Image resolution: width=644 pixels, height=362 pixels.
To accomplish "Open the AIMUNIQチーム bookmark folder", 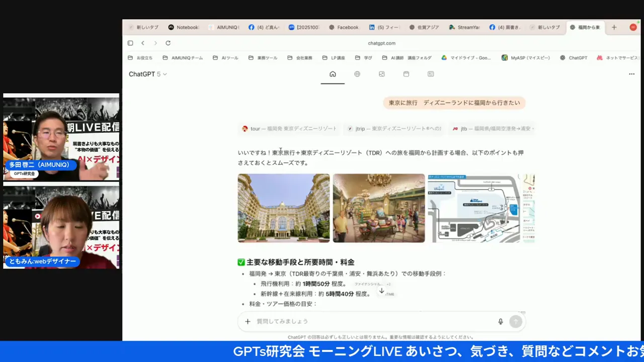I will [x=183, y=58].
